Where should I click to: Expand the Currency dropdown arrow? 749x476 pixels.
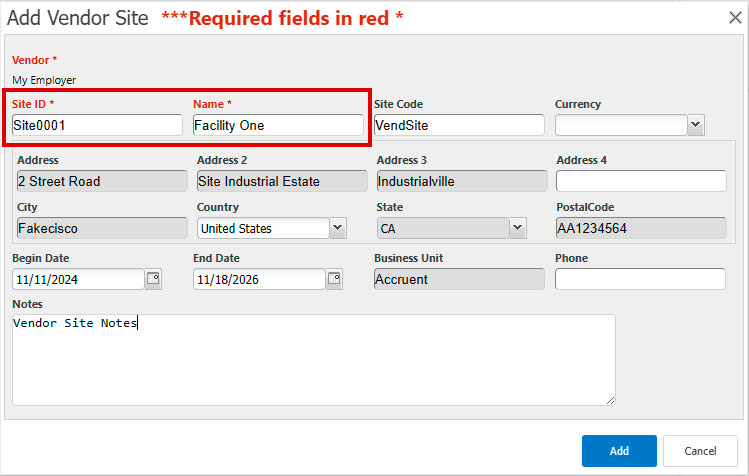(696, 125)
